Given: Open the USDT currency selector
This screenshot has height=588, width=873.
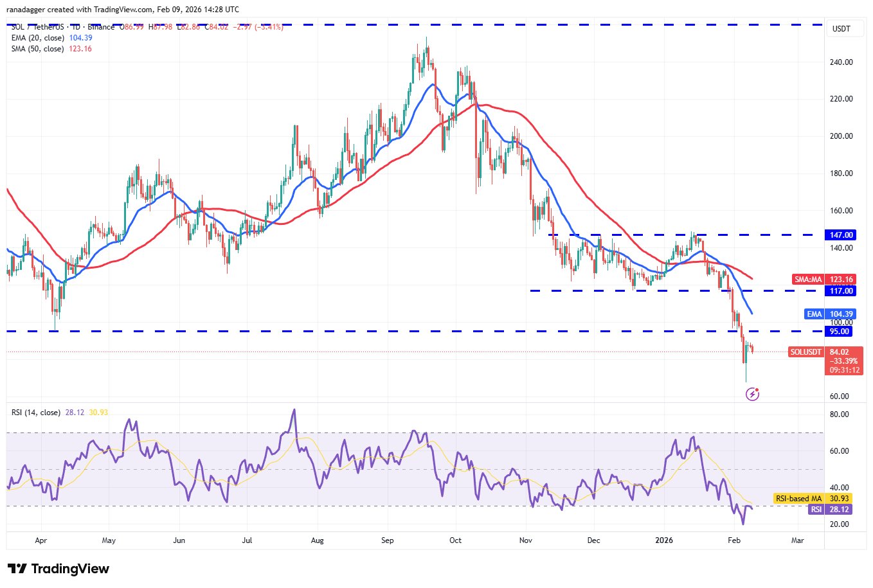Looking at the screenshot, I should (841, 29).
